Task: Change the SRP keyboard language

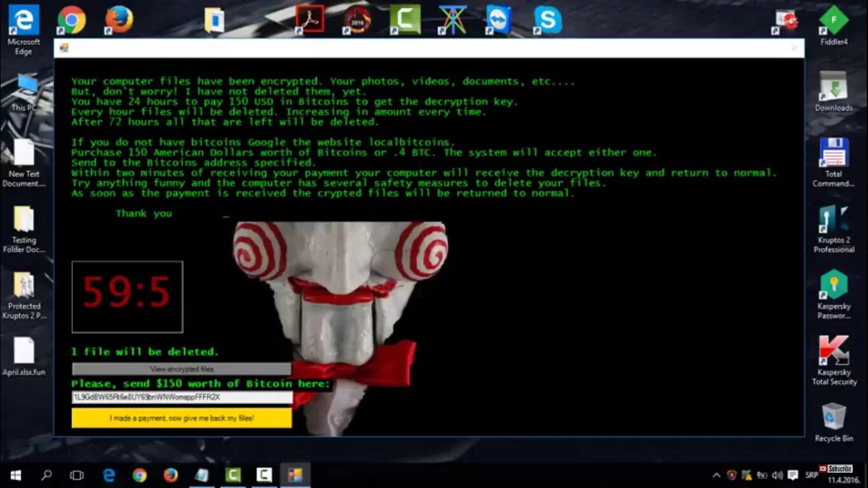Action: (x=811, y=475)
